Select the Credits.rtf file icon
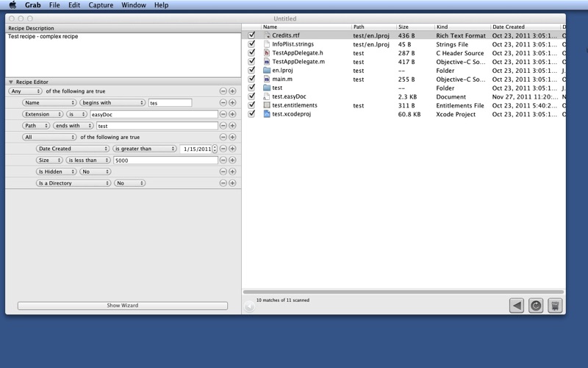 (267, 35)
